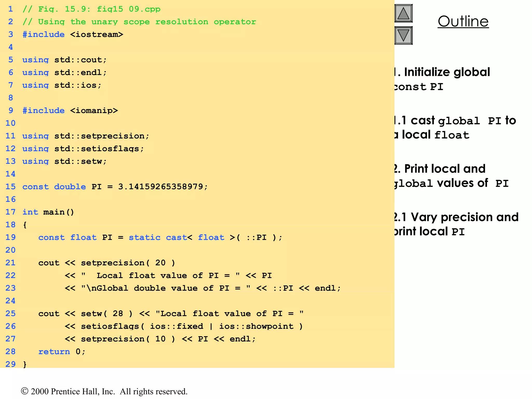
Task: Click outline item 'cast global PI to a local float'
Action: click(455, 128)
